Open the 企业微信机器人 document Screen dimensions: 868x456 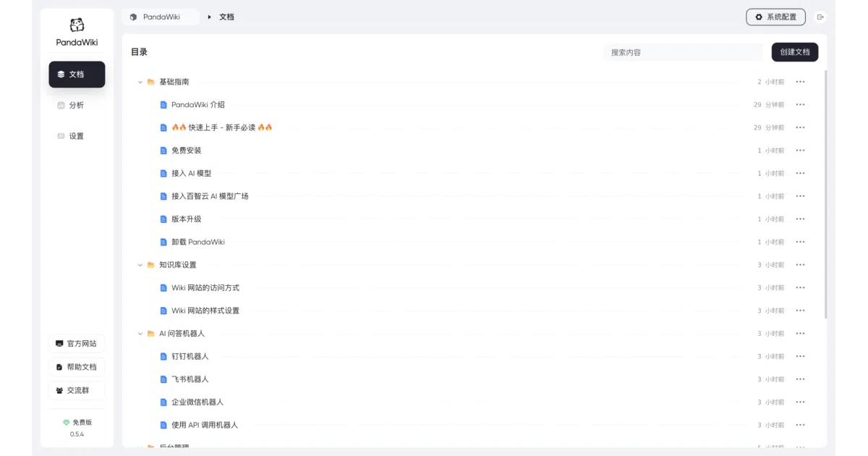click(197, 402)
